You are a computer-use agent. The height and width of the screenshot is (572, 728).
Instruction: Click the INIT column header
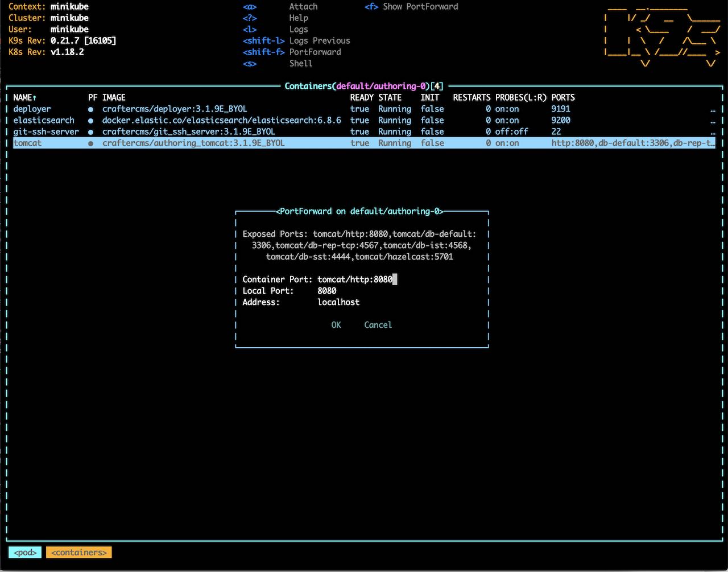[x=430, y=97]
